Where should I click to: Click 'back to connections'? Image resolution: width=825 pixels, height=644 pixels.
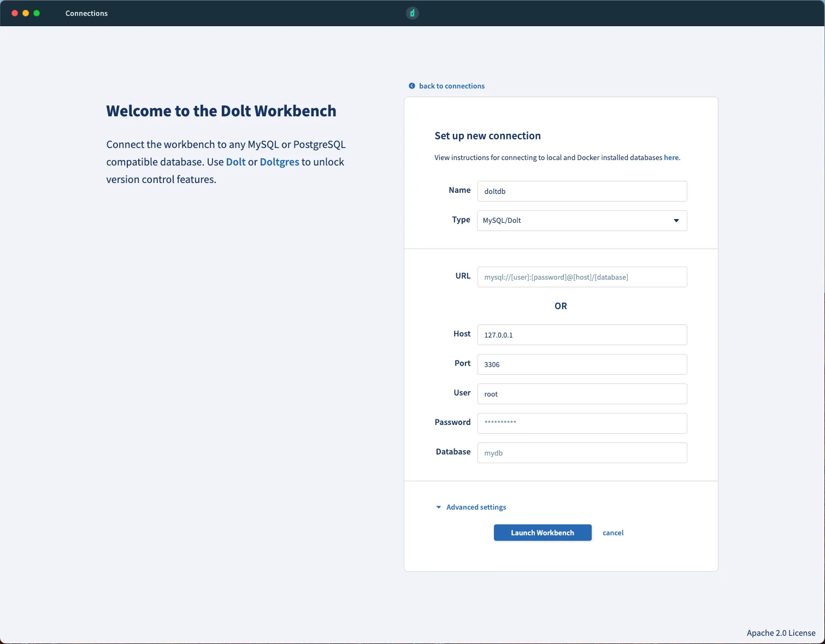(x=452, y=86)
